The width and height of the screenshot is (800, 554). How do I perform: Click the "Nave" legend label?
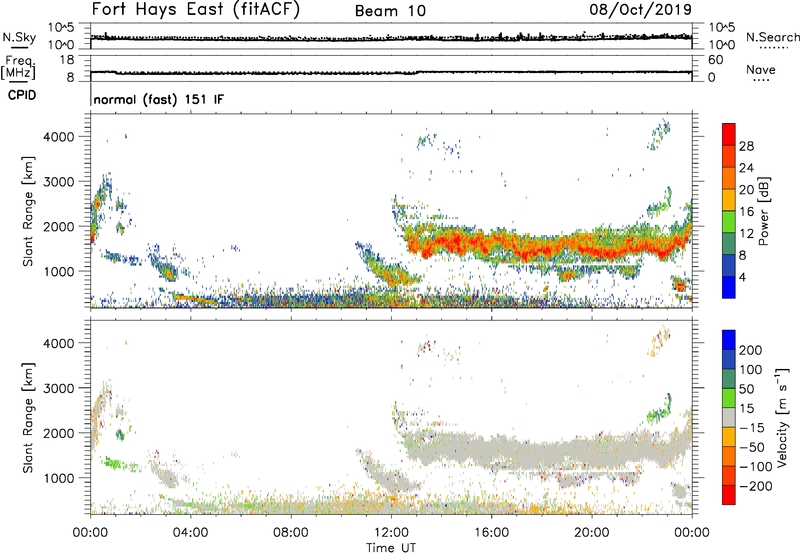761,69
